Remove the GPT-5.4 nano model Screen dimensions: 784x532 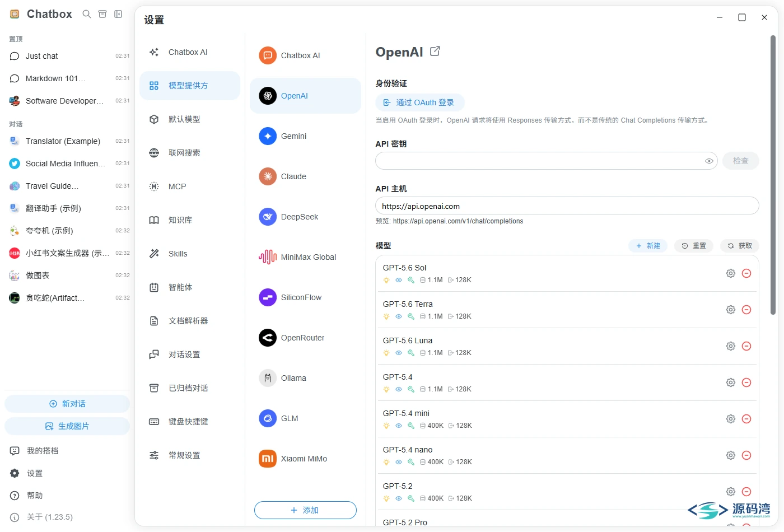click(746, 455)
